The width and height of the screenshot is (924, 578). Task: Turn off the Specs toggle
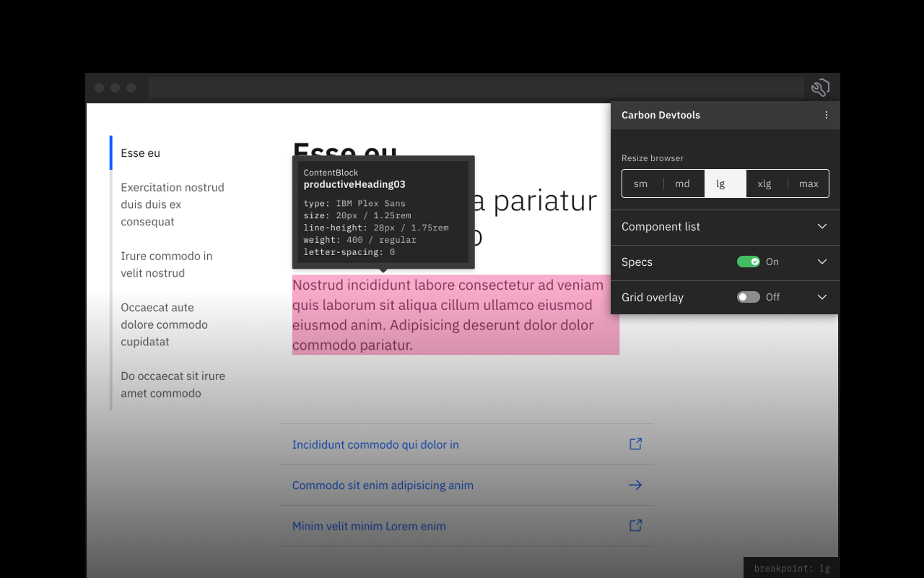749,262
